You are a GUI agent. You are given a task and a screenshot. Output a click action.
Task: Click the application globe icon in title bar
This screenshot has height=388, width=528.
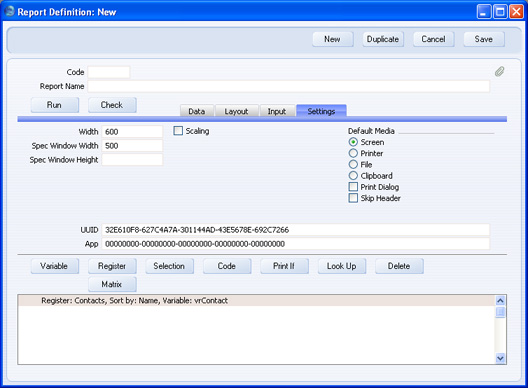[x=9, y=11]
